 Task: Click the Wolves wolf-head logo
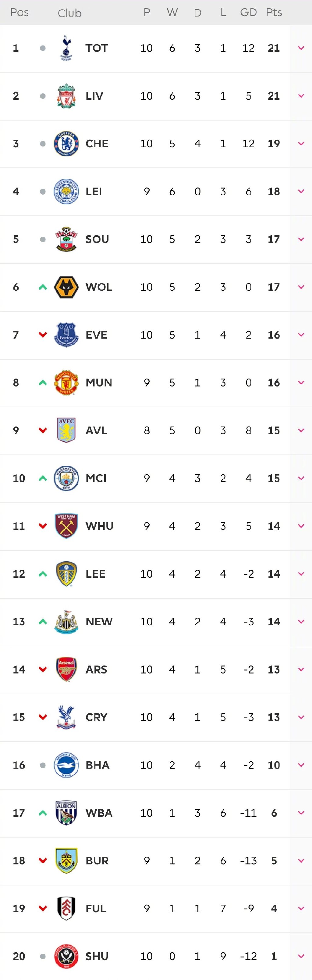click(x=66, y=287)
